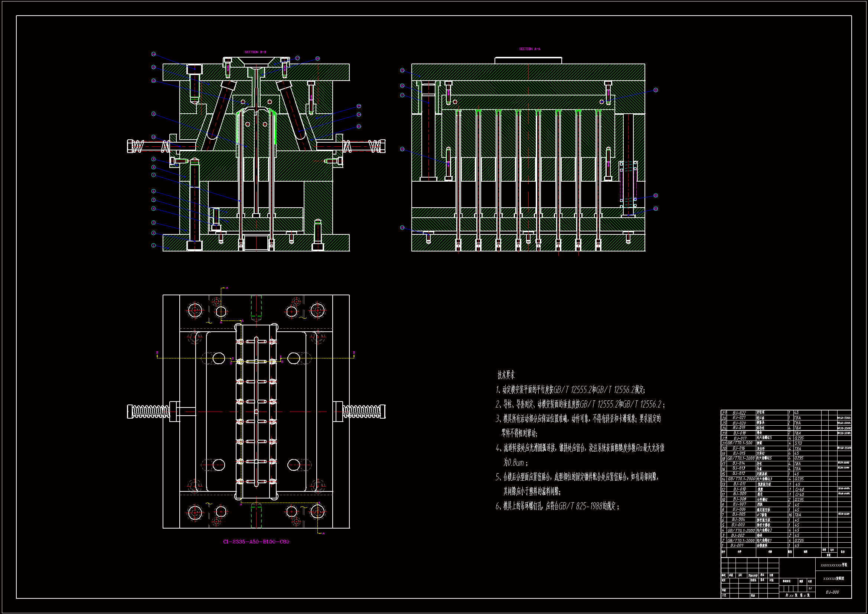Click the GB/T70.1-500 spring entry
Screen dimensions: 868x614
pyautogui.click(x=740, y=443)
